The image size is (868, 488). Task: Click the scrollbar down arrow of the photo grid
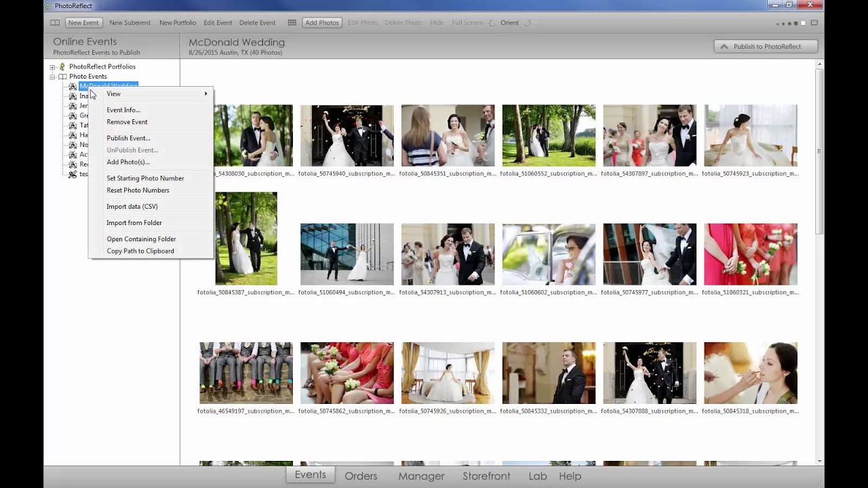[820, 461]
